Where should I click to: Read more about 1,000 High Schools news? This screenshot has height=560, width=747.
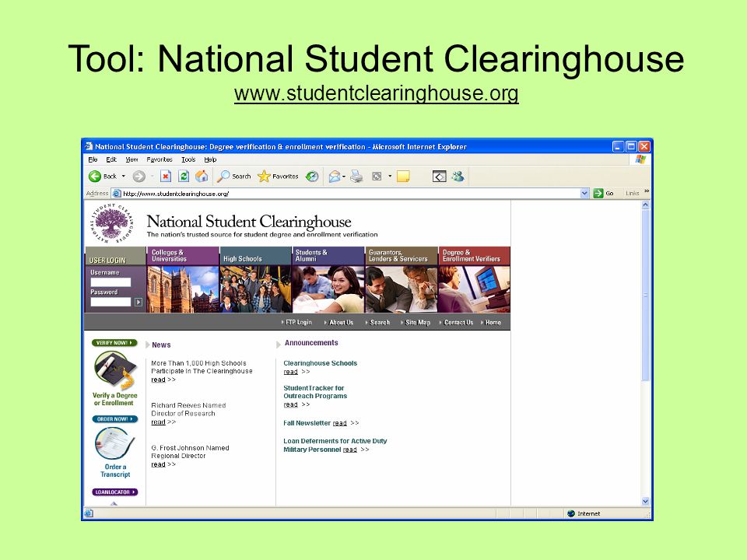[x=158, y=380]
